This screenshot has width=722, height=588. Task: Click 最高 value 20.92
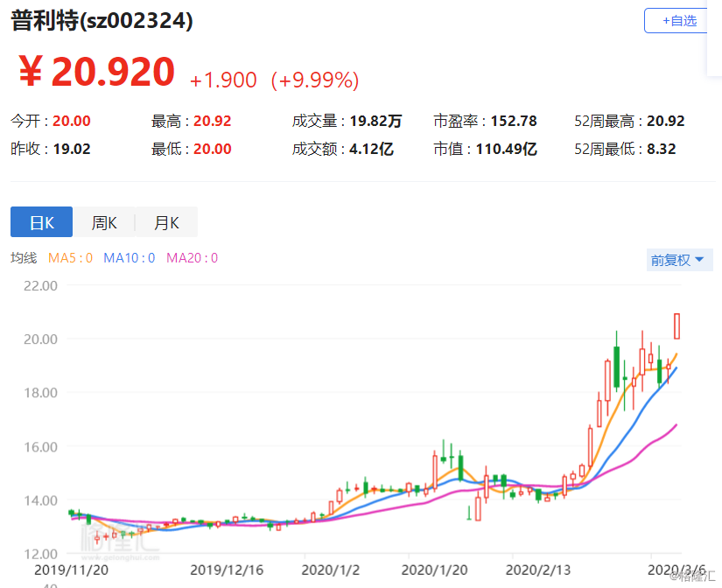[213, 121]
